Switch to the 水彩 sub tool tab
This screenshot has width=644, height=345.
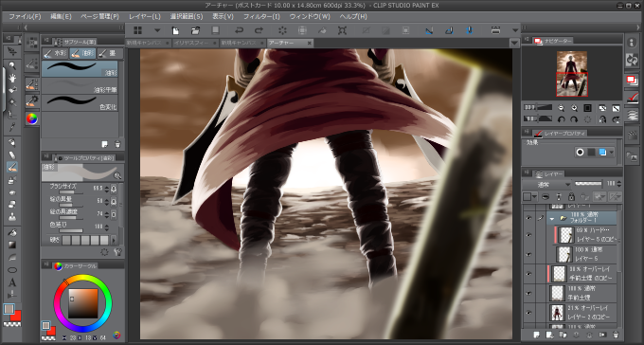[55, 53]
